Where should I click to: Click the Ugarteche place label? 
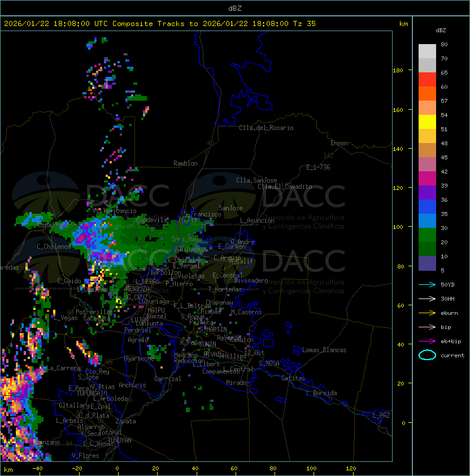pos(140,358)
